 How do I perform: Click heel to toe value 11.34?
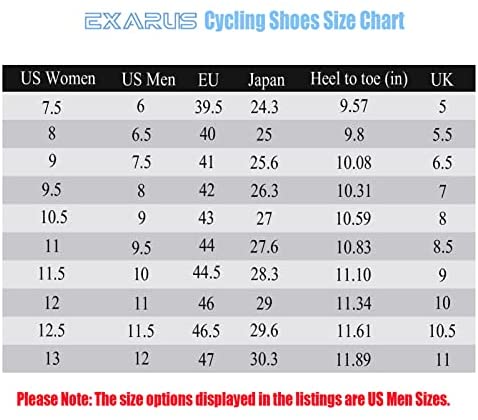point(354,304)
